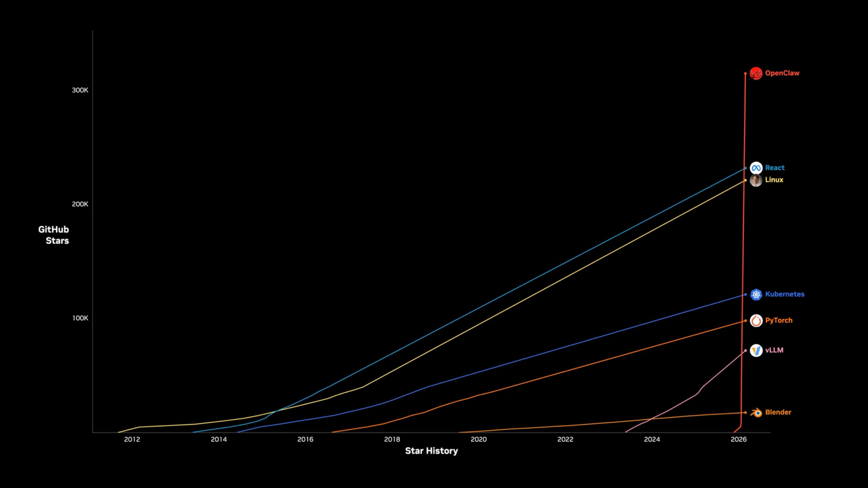This screenshot has width=868, height=488.
Task: Click the Kubernetes helm wheel icon
Action: [756, 294]
